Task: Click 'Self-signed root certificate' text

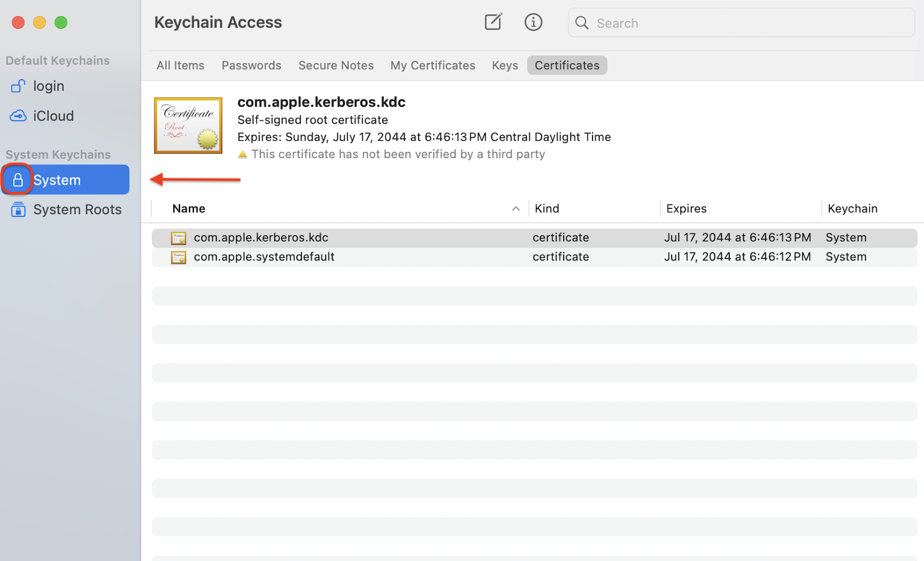Action: pos(312,119)
